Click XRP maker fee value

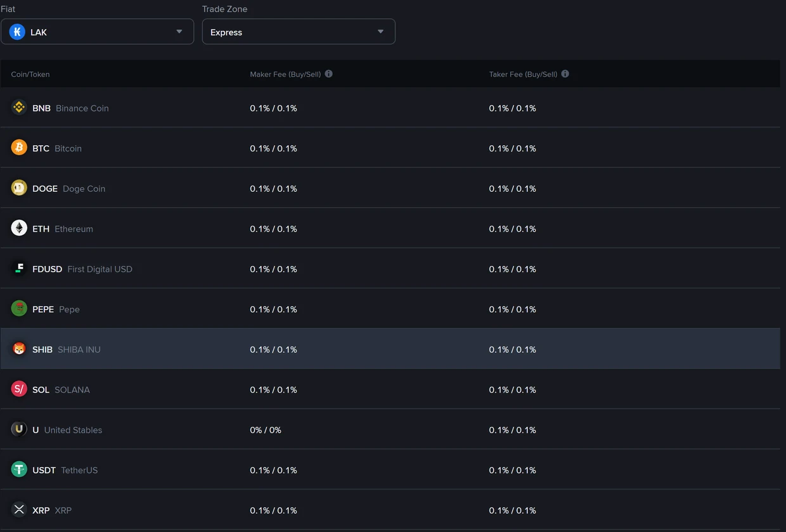click(273, 510)
